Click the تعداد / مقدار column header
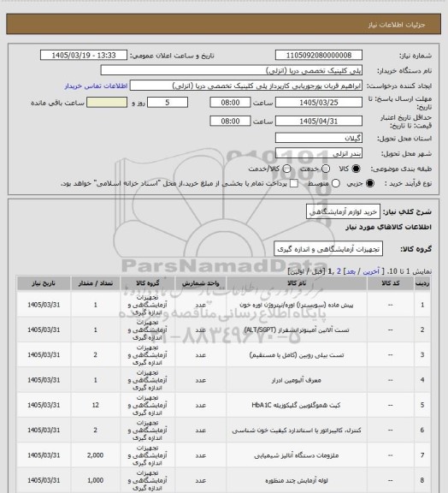The height and width of the screenshot is (493, 448). pos(96,283)
